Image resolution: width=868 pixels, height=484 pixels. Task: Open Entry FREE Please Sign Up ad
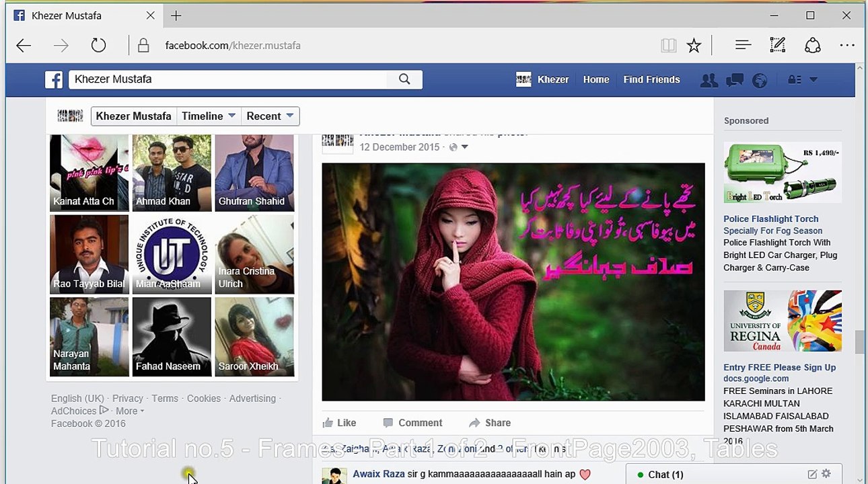(780, 367)
